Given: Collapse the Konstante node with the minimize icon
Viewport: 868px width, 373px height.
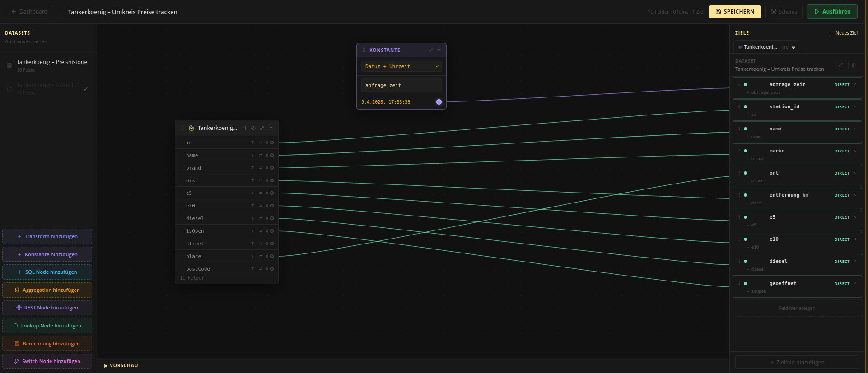Looking at the screenshot, I should coord(431,50).
